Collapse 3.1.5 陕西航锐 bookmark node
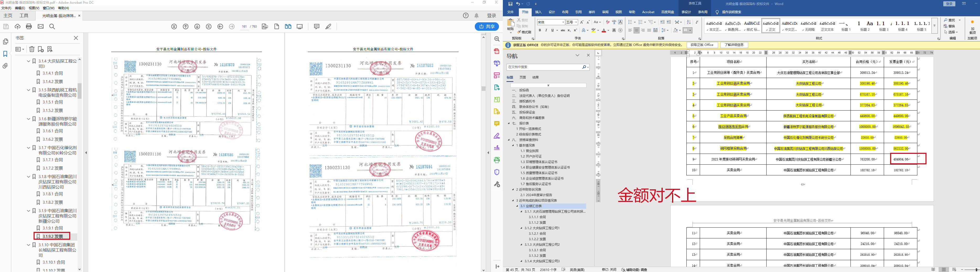Viewport: 980px width, 272px height. tap(29, 90)
